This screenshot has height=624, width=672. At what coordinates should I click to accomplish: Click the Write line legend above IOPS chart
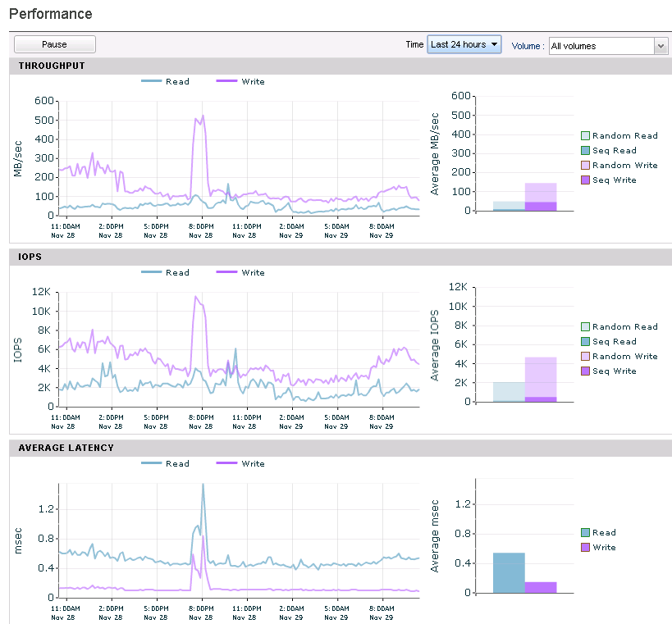pyautogui.click(x=240, y=272)
